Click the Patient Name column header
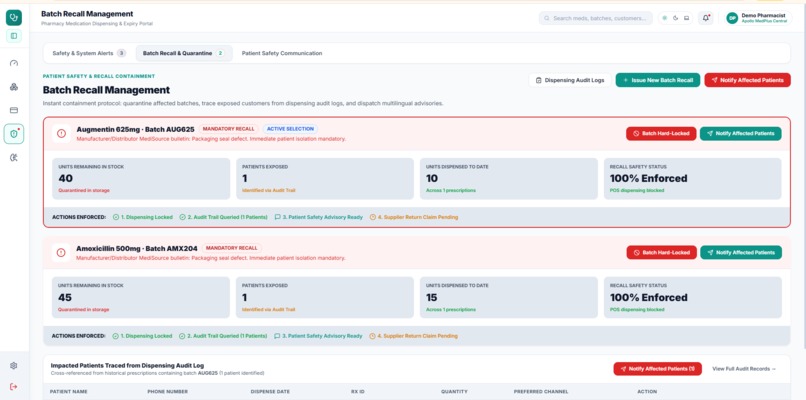 point(68,392)
